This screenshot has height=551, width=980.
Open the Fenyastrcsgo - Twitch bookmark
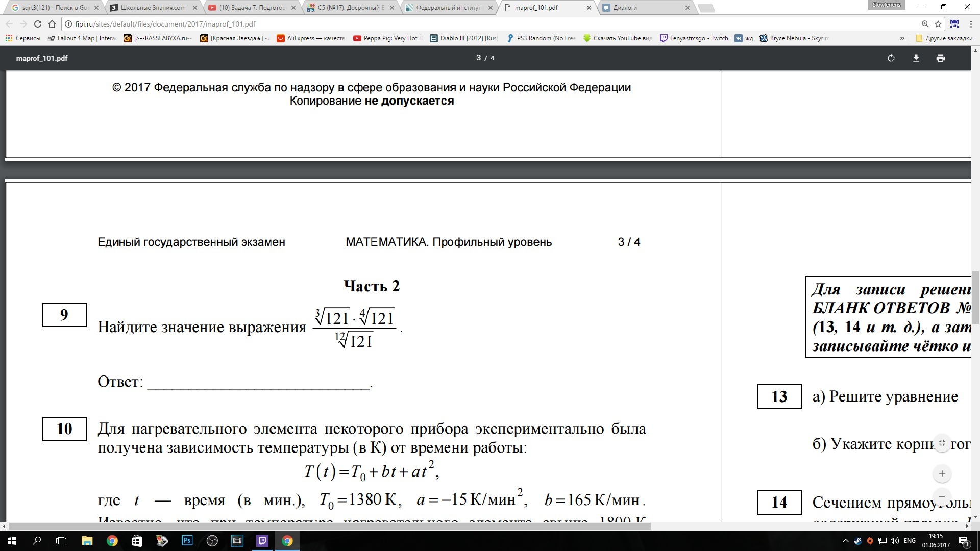tap(694, 38)
